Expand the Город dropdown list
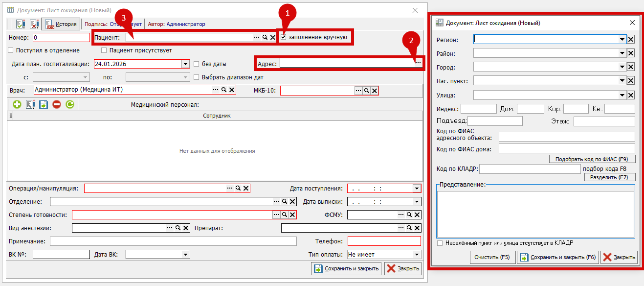 622,67
